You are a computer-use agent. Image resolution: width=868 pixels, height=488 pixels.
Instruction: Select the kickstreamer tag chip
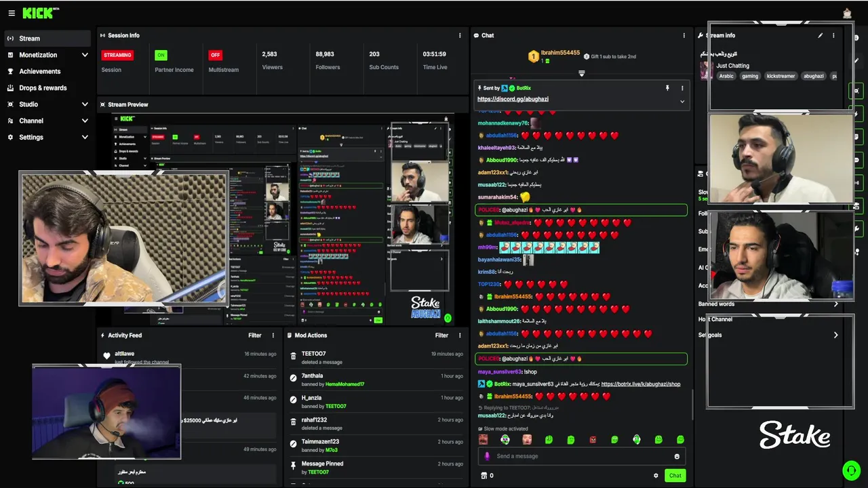click(x=781, y=76)
